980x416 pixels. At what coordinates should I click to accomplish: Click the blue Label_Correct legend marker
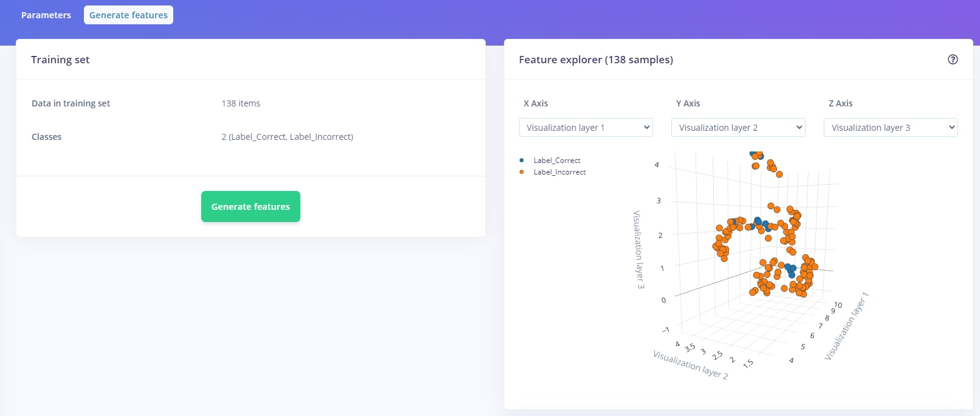(x=522, y=161)
